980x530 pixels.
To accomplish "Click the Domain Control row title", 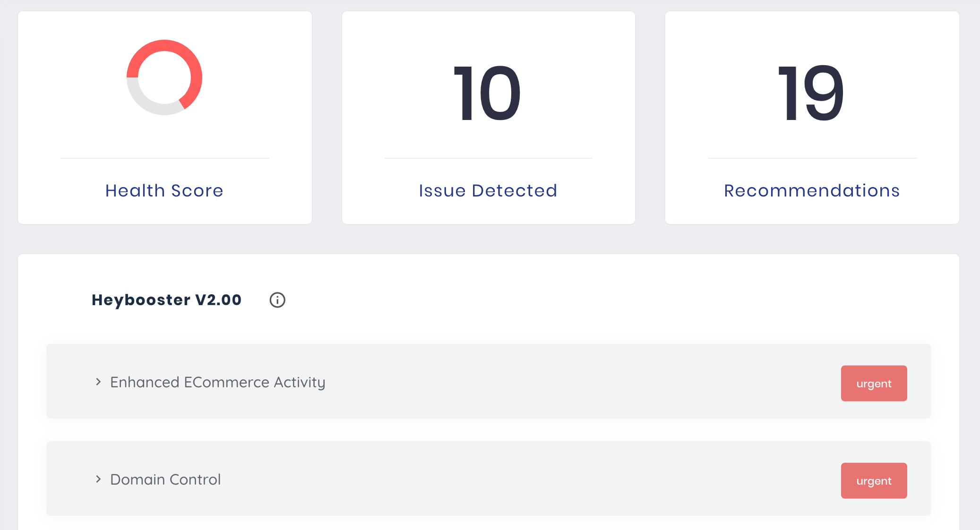I will (x=165, y=479).
